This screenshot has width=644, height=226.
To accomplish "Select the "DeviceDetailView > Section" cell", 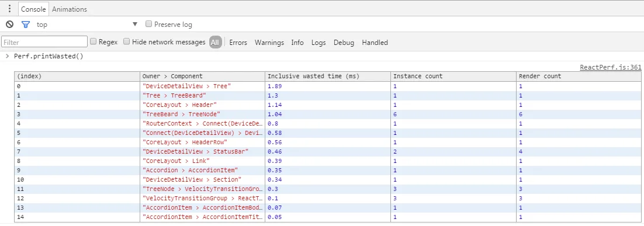I will [x=202, y=180].
